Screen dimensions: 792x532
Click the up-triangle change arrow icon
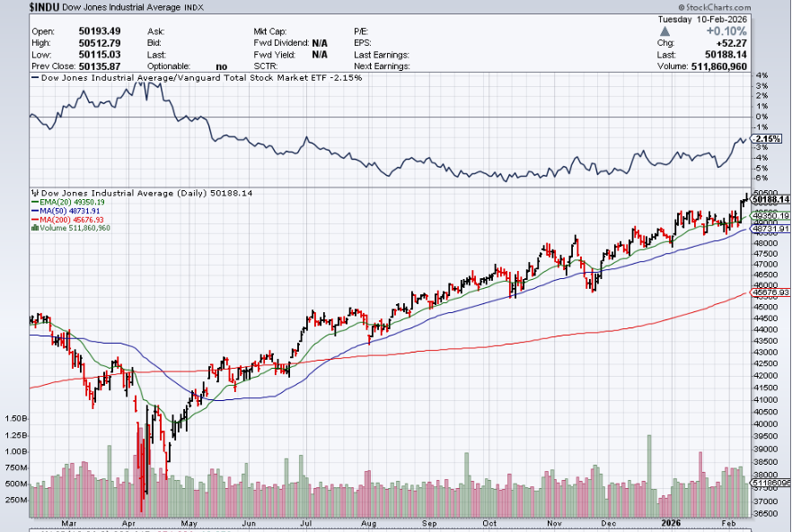(664, 31)
